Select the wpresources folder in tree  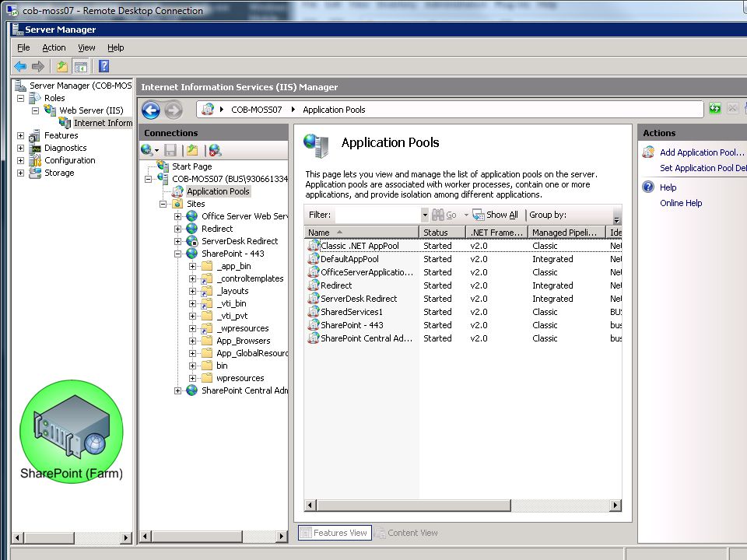(240, 378)
